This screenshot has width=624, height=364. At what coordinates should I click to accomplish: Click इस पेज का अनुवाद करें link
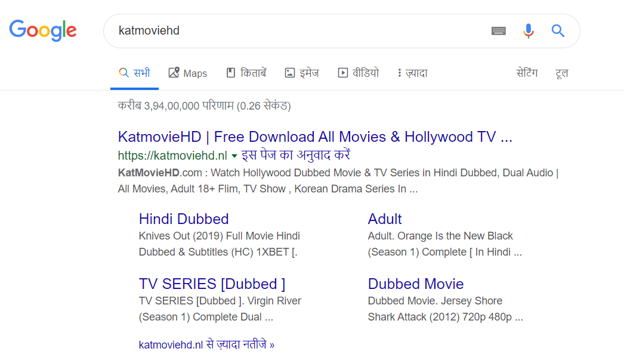(x=296, y=155)
